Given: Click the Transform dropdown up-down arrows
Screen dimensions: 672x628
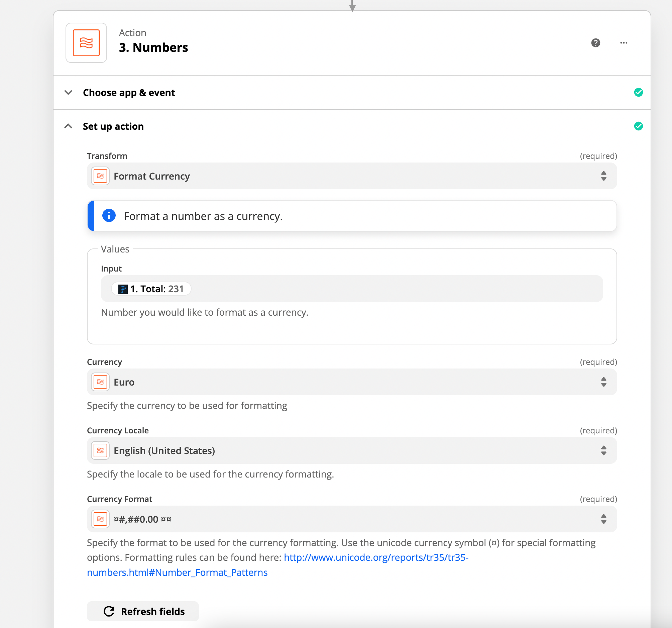Looking at the screenshot, I should click(x=603, y=176).
